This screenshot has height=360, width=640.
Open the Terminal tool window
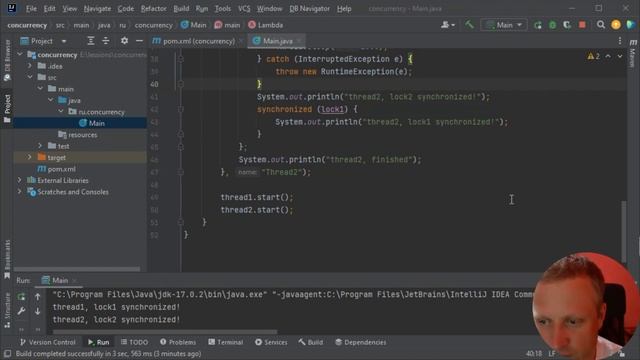coord(226,342)
